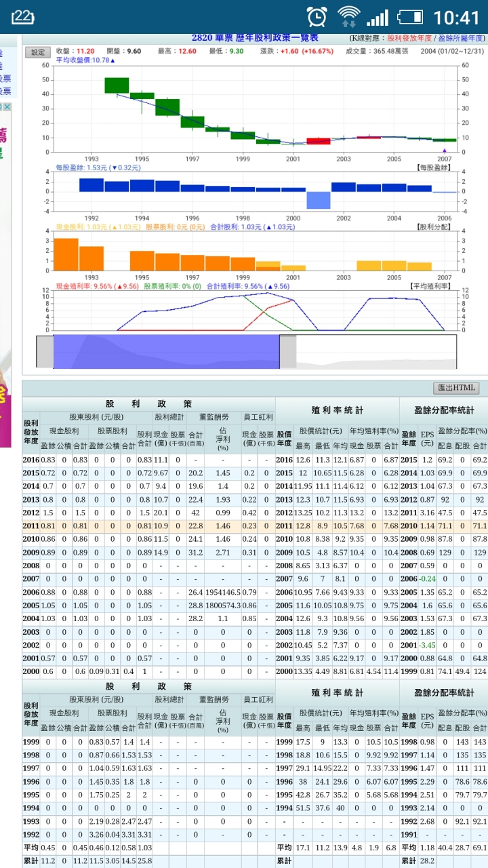The width and height of the screenshot is (488, 868).
Task: Tap the Wi-Fi signal status icon
Action: 349,16
